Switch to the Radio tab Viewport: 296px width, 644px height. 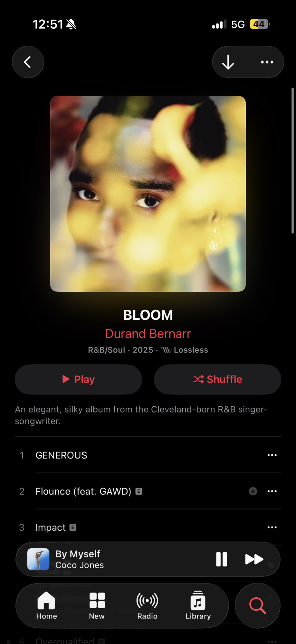[147, 605]
